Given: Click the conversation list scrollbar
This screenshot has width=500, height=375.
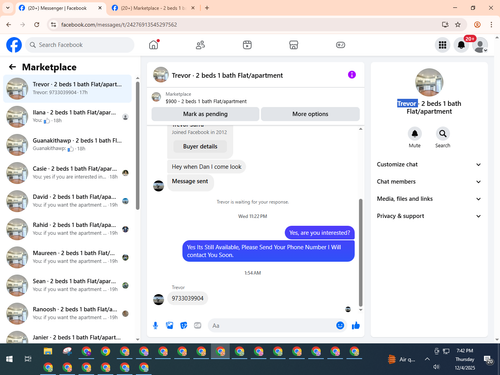Looking at the screenshot, I should pyautogui.click(x=137, y=146).
